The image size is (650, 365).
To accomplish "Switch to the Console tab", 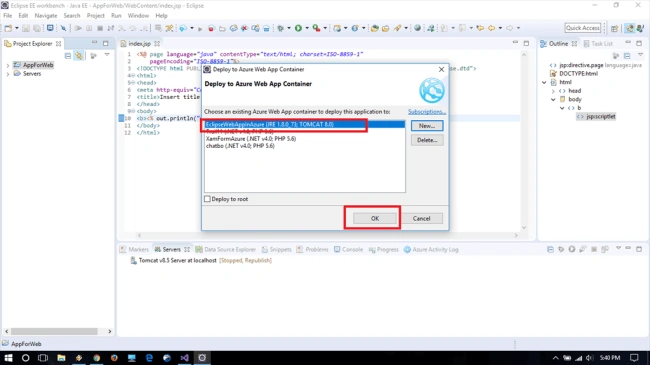I will pyautogui.click(x=349, y=249).
